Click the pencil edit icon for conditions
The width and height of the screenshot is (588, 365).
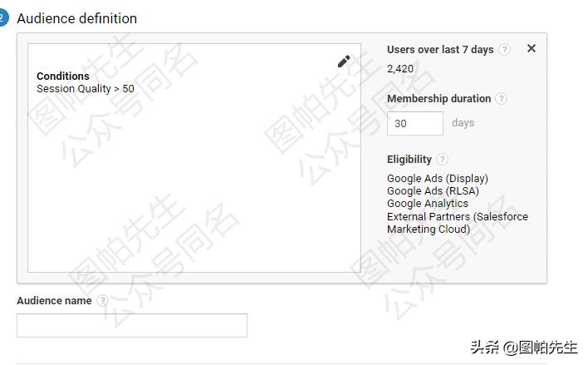[x=344, y=62]
